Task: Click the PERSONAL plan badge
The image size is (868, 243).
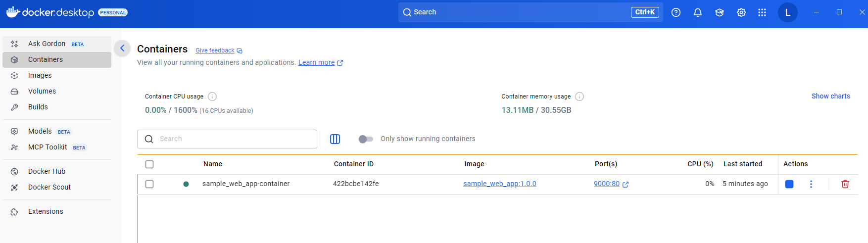Action: 113,12
